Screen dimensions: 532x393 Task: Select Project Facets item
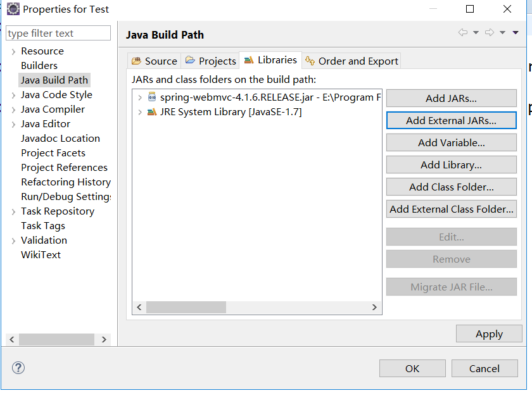tap(53, 153)
